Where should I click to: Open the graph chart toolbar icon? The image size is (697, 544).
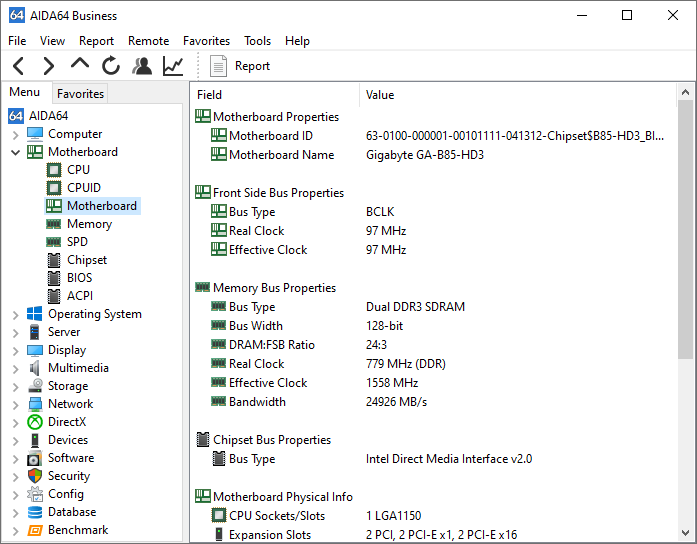tap(173, 66)
